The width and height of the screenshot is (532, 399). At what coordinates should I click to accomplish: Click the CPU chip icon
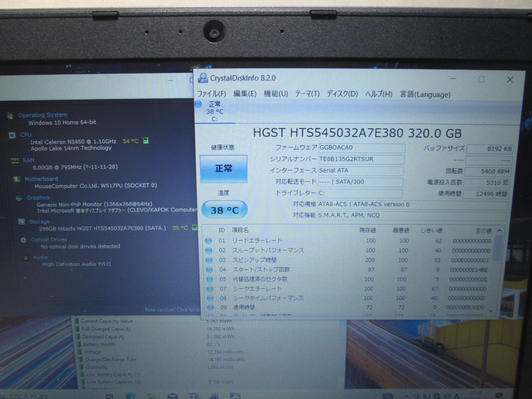pyautogui.click(x=12, y=135)
